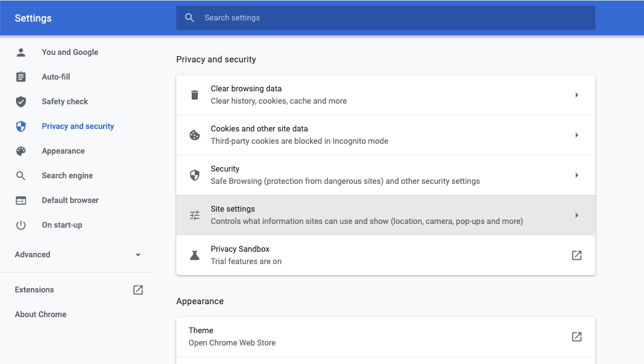Open Clear browsing data
Image resolution: width=644 pixels, height=364 pixels.
tap(386, 95)
